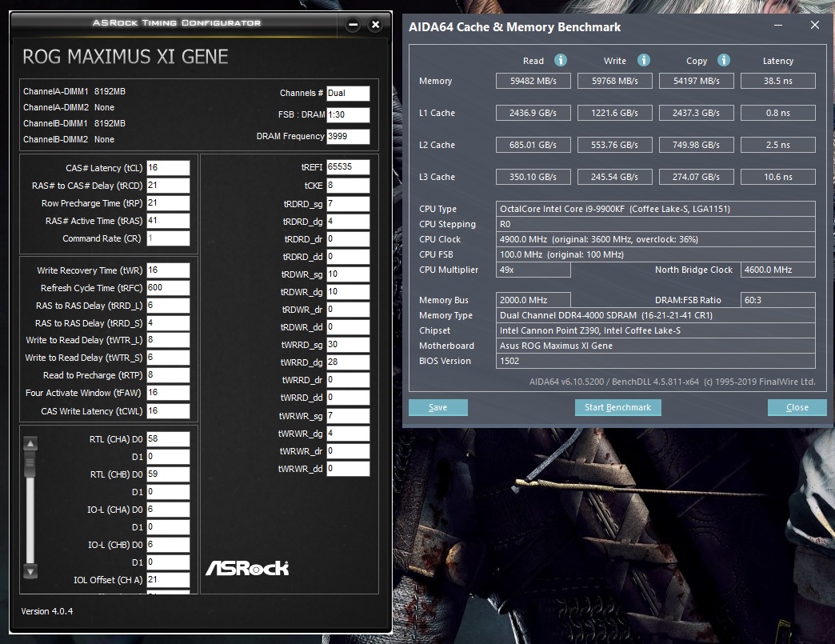835x644 pixels.
Task: Click the scroll up arrow in RTL panel
Action: pyautogui.click(x=30, y=443)
